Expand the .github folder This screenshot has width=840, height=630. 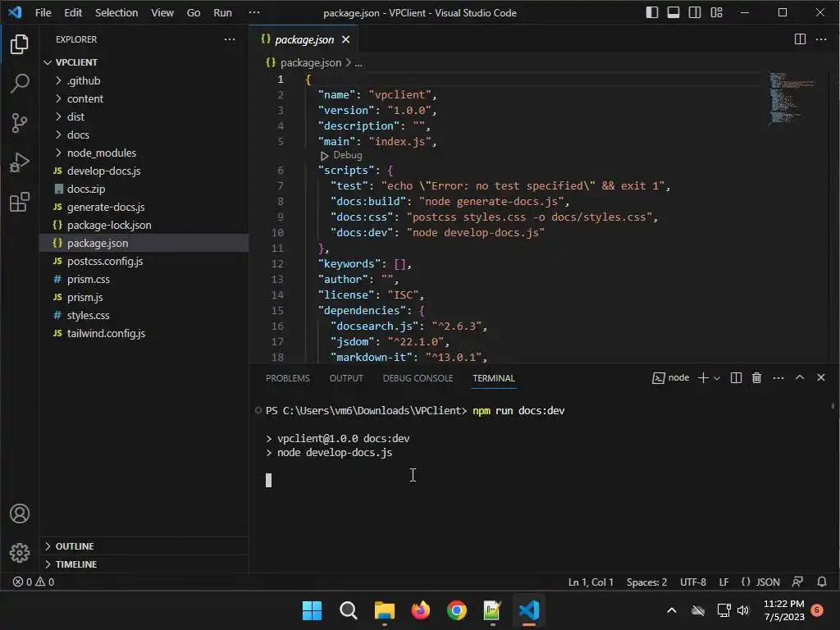pos(144,80)
